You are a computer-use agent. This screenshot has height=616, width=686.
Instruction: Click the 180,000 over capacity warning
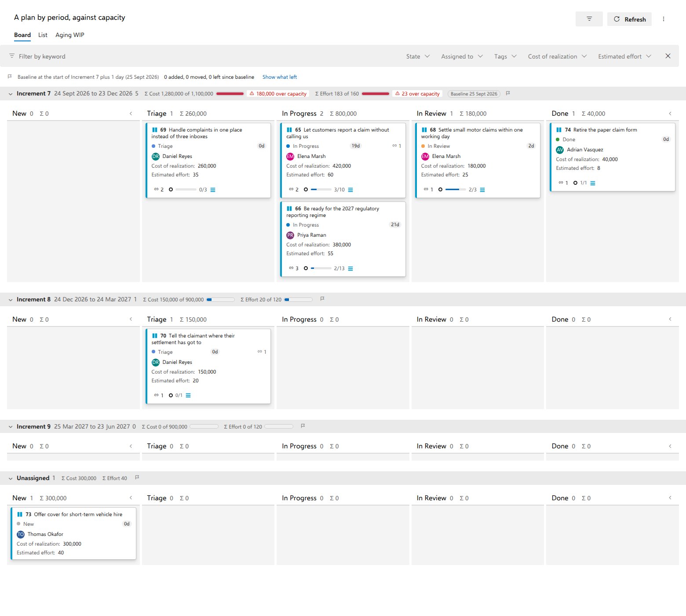tap(278, 94)
